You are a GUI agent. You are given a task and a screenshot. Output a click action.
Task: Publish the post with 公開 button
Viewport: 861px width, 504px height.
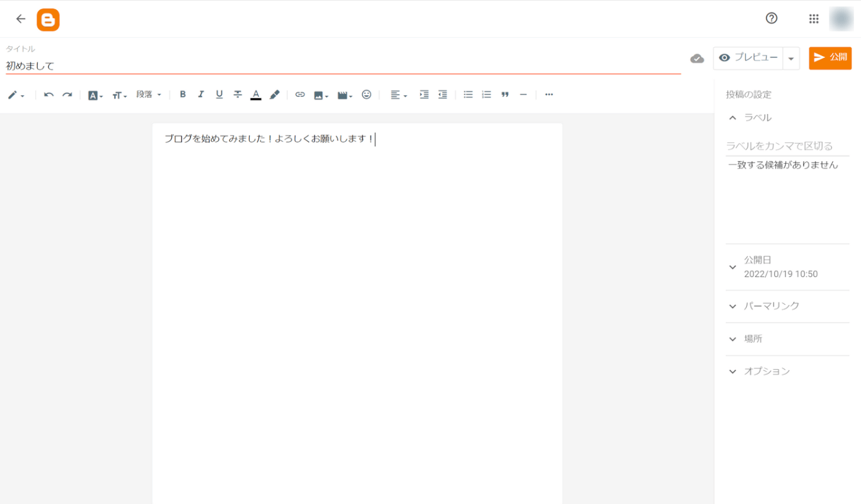[830, 57]
